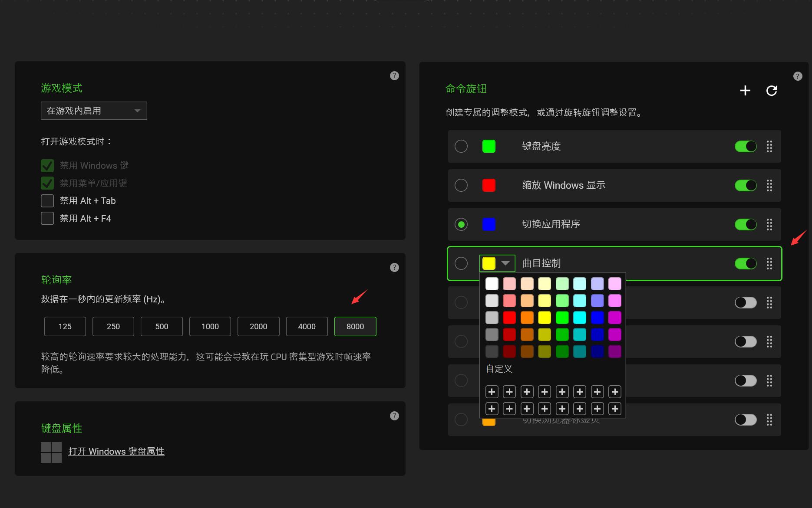The height and width of the screenshot is (508, 812).
Task: Open help icon for 轮询率 panel
Action: [x=394, y=268]
